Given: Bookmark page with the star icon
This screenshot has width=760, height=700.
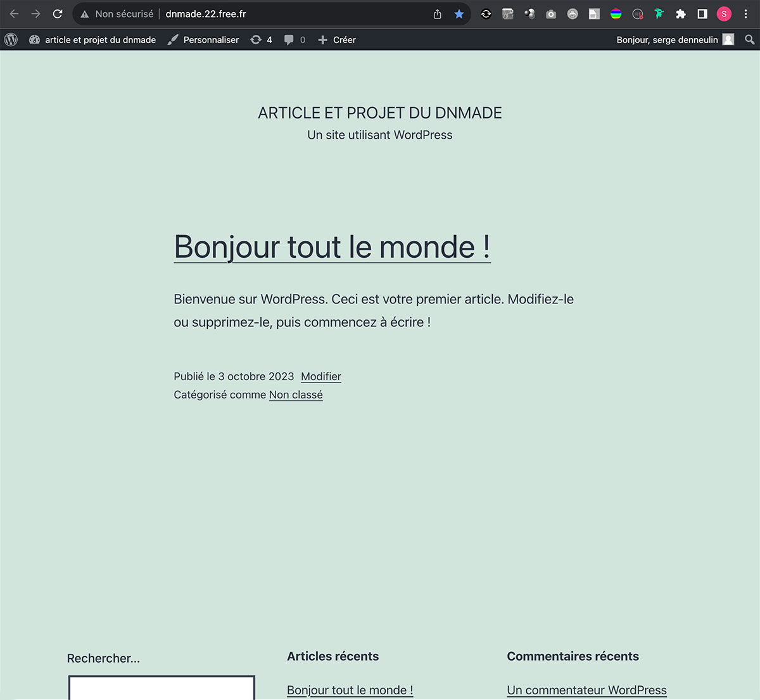Looking at the screenshot, I should point(459,14).
